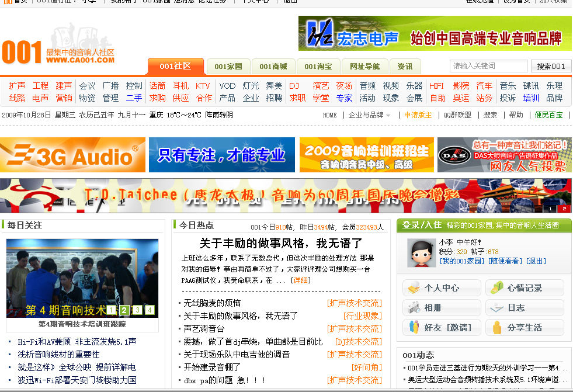Click the 个人中心 icon
Screen dimensions: 573x392
click(x=414, y=288)
